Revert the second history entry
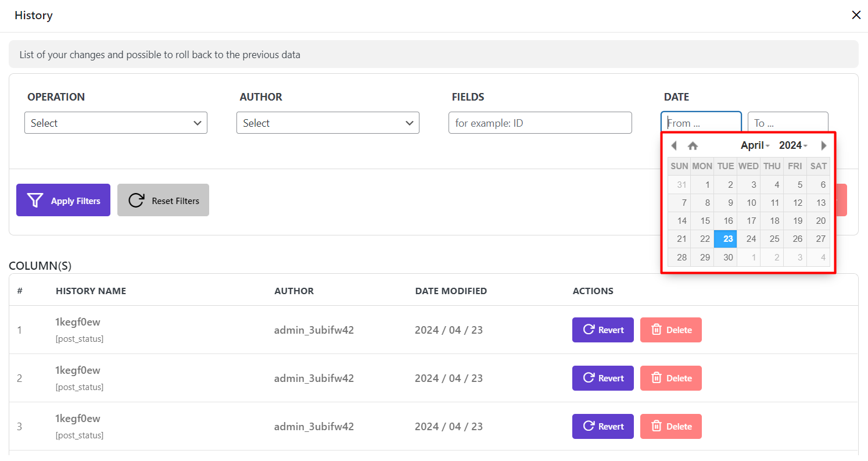Screen dimensions: 868x461 click(x=602, y=378)
